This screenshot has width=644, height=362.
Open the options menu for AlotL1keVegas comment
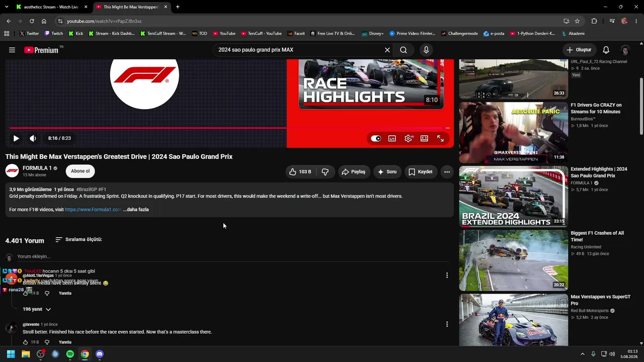pos(447,275)
